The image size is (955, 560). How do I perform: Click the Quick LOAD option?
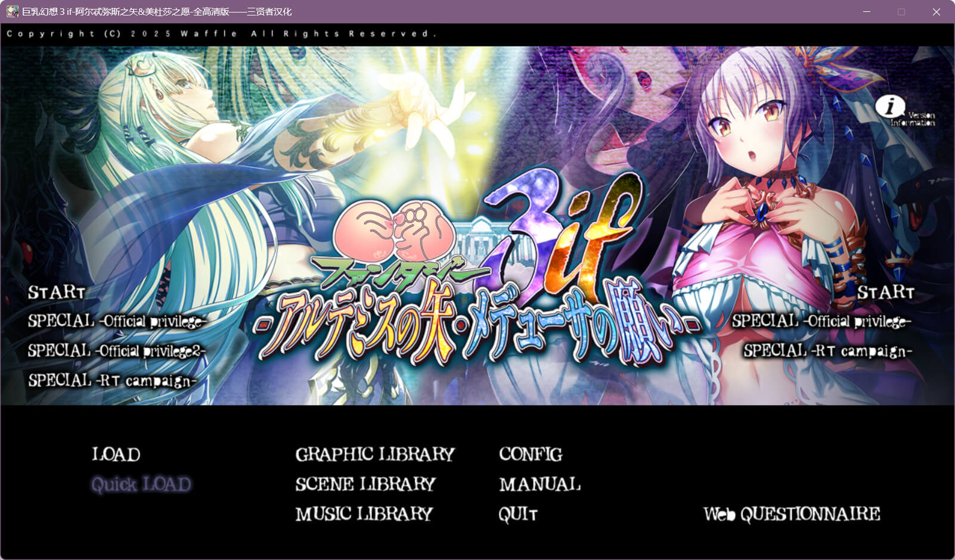[x=141, y=484]
